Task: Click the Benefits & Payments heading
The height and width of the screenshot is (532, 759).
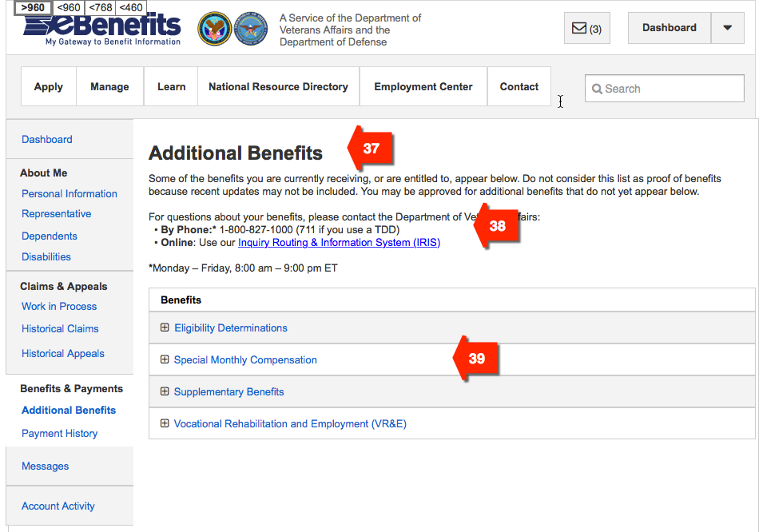Action: [72, 389]
